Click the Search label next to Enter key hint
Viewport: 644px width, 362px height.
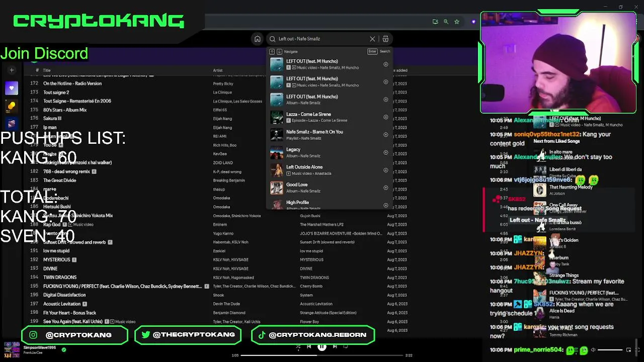pos(385,51)
